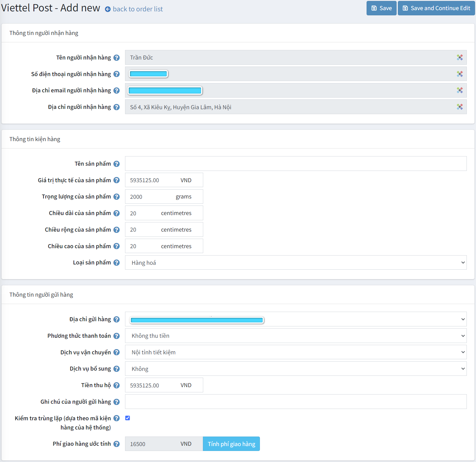The image size is (476, 462).
Task: Open Dịch vụ vận chuyển dropdown
Action: 296,352
